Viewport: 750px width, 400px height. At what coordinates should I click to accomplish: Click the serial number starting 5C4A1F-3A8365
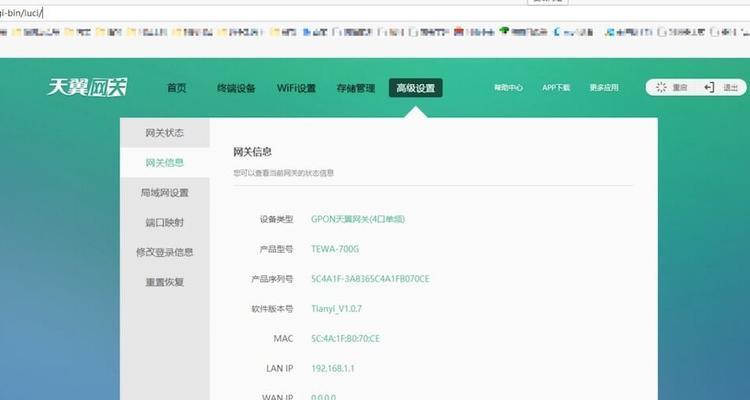pos(370,279)
